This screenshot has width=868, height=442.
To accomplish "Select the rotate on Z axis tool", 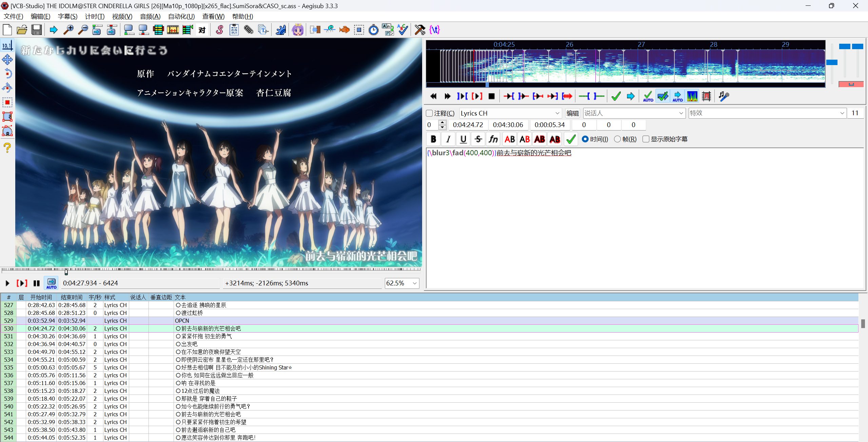I will click(x=7, y=74).
